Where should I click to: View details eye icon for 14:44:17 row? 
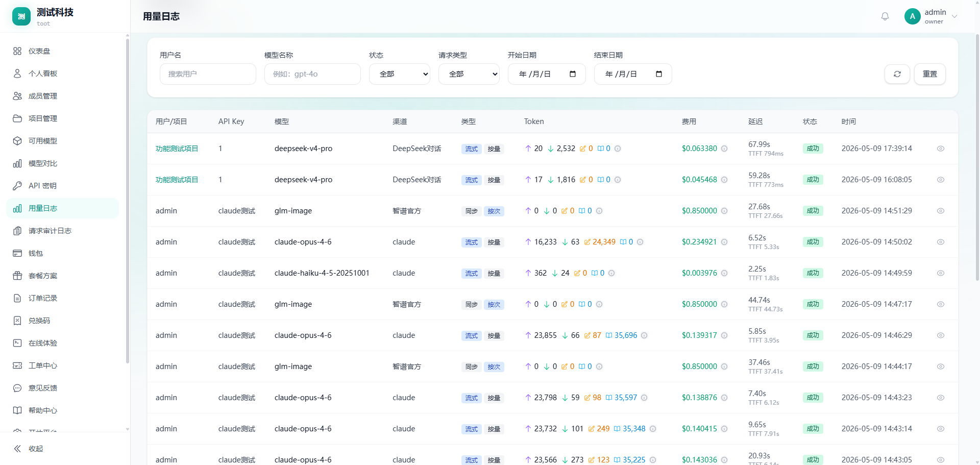(941, 366)
